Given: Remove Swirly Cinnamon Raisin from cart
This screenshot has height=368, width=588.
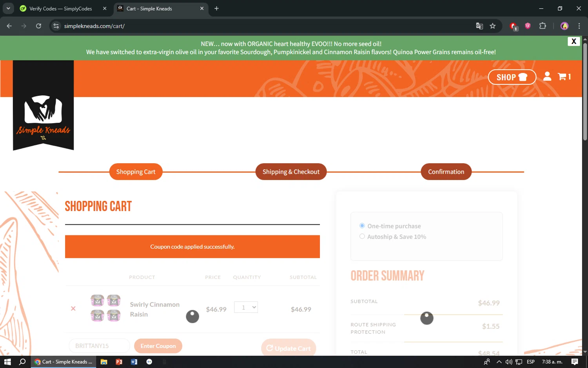Looking at the screenshot, I should pos(73,308).
